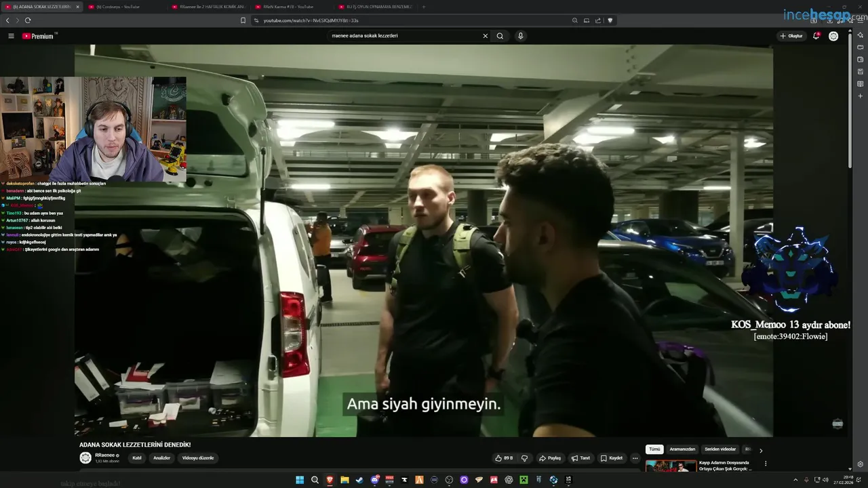Open Minecraft creeper icon in taskbar
This screenshot has width=868, height=488.
524,480
